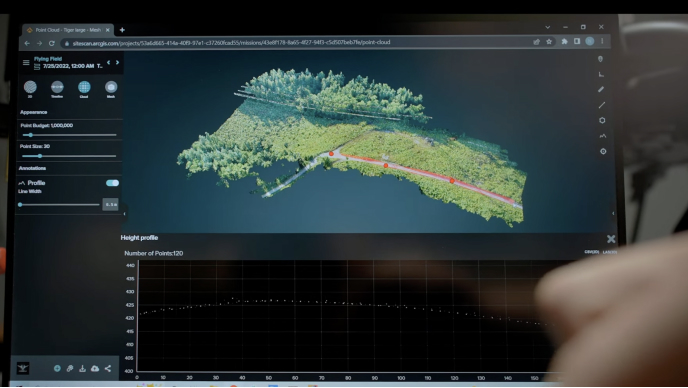Go to next mission with right chevron
This screenshot has height=388, width=688.
(x=117, y=63)
